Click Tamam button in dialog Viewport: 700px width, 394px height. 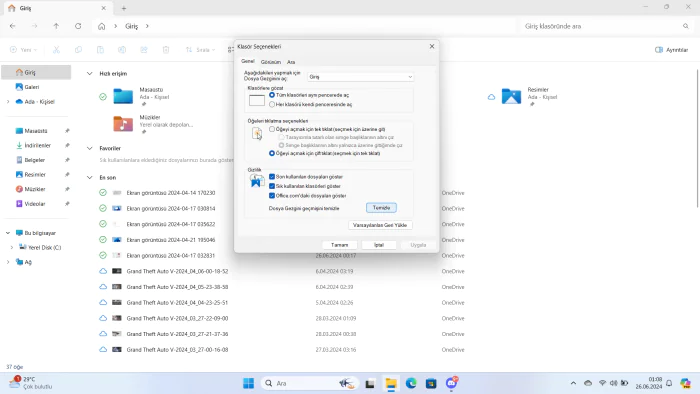click(339, 245)
